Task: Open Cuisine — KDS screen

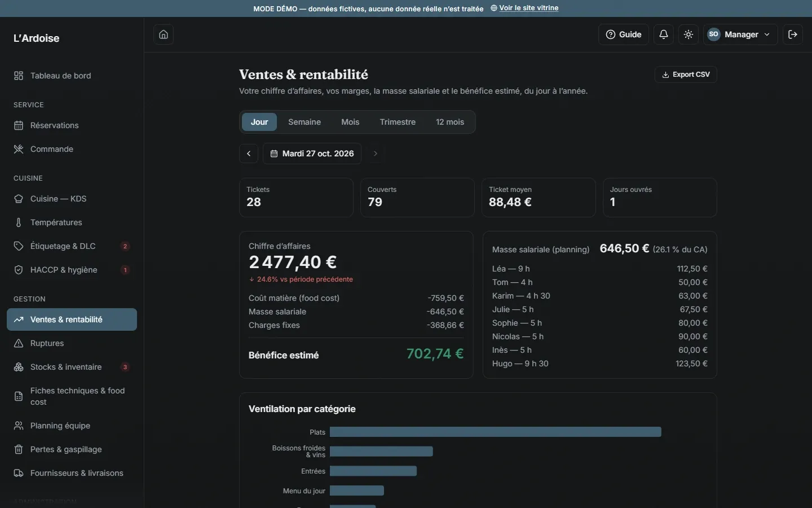Action: 72,199
